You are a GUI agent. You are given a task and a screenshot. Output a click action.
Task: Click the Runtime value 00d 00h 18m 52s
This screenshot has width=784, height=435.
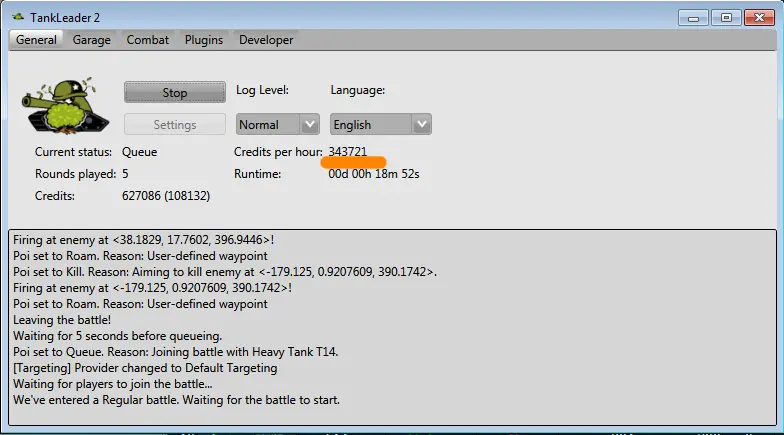pos(374,174)
